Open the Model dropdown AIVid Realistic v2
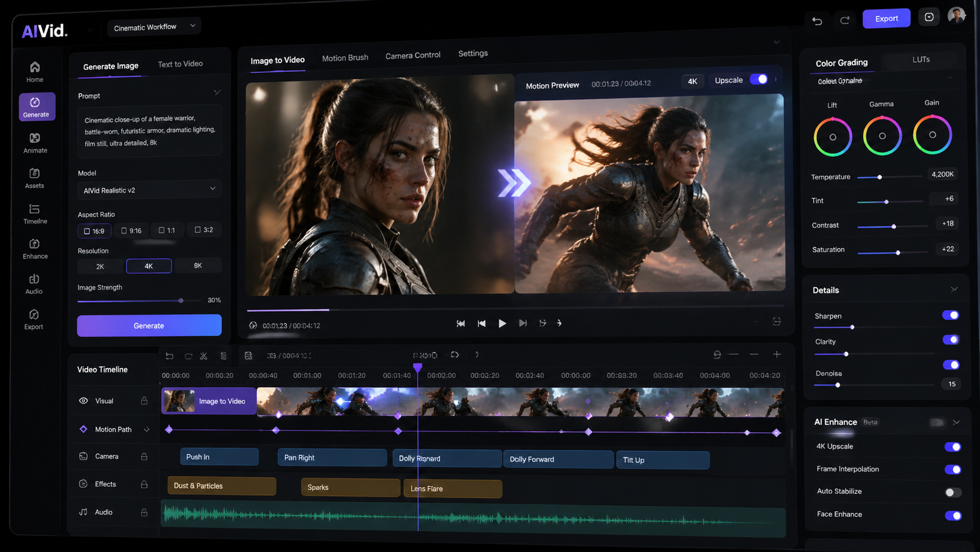Image resolution: width=980 pixels, height=552 pixels. click(149, 189)
